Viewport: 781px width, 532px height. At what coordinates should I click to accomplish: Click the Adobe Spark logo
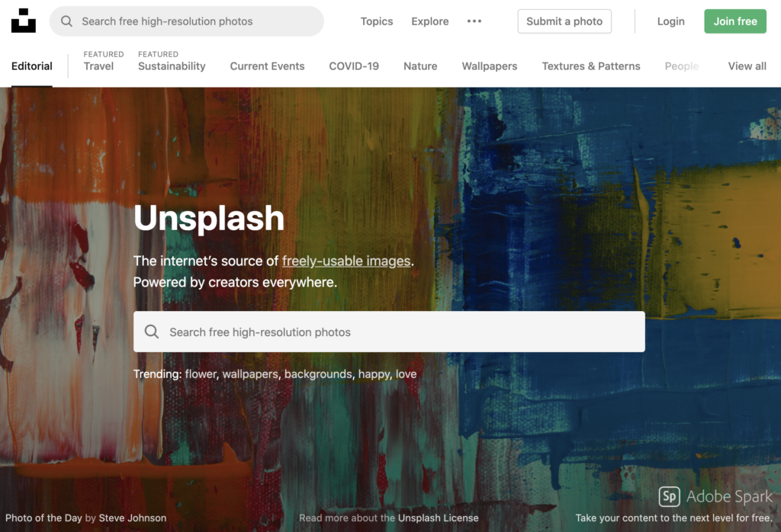(x=715, y=496)
